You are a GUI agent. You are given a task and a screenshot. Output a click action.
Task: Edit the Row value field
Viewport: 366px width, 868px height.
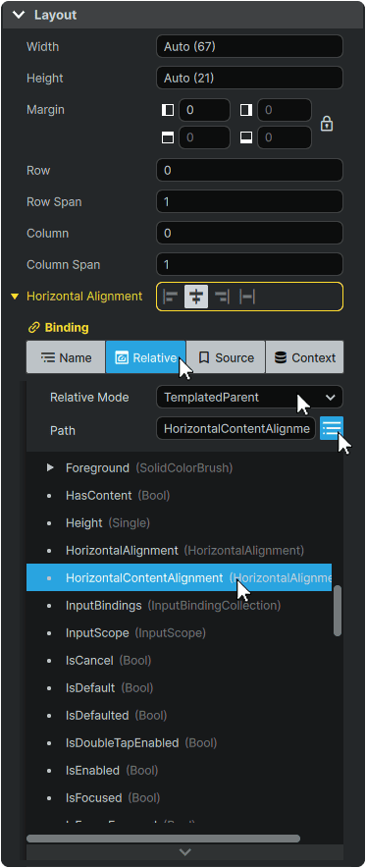[x=249, y=171]
